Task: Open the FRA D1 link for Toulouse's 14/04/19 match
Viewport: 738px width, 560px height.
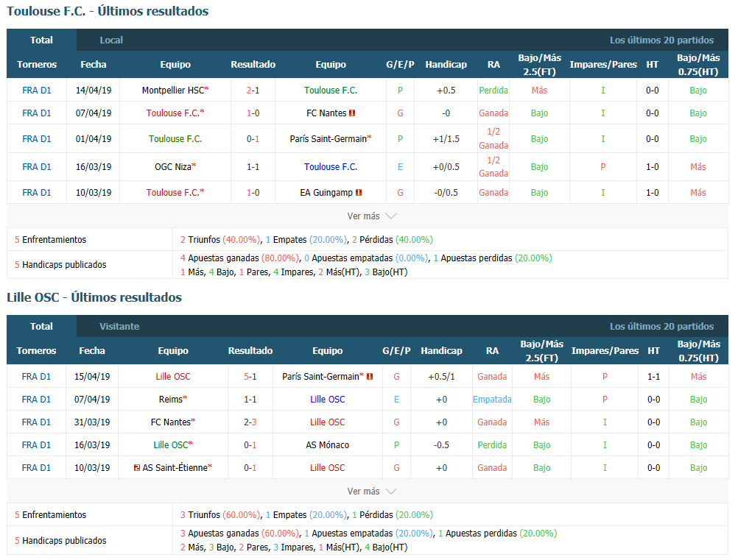Action: [37, 91]
